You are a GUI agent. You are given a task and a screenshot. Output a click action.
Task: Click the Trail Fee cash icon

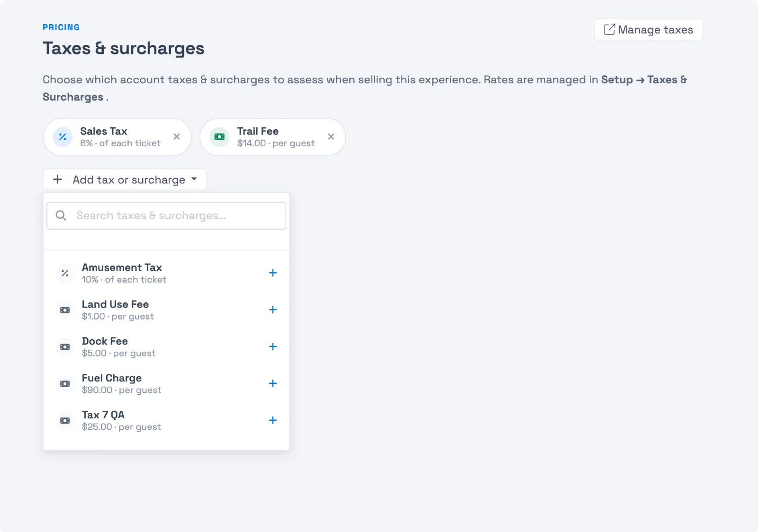(x=219, y=137)
